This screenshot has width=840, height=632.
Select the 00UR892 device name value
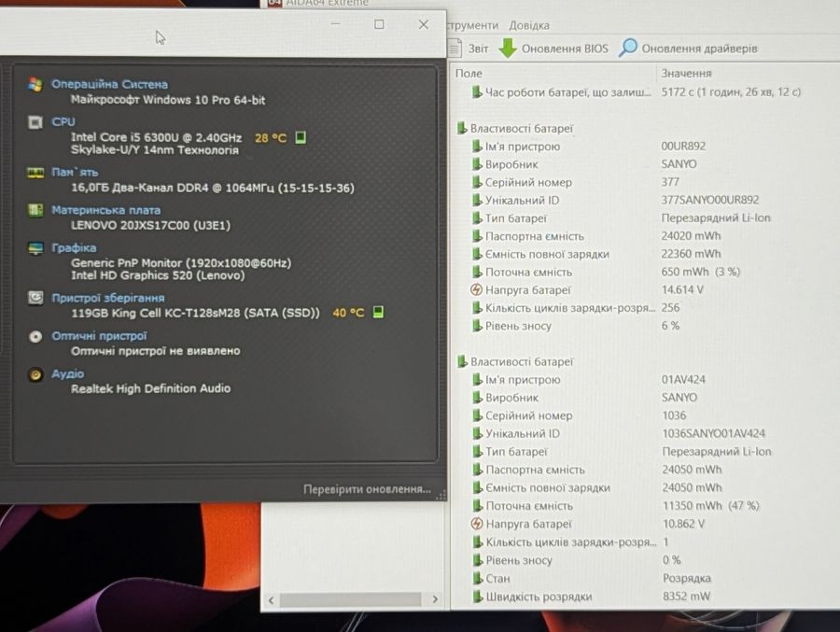683,147
